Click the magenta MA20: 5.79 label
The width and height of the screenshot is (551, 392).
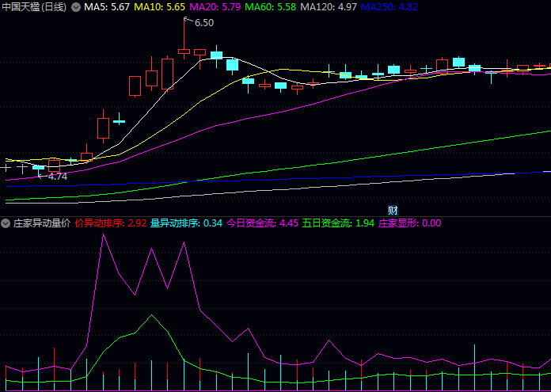pos(215,7)
